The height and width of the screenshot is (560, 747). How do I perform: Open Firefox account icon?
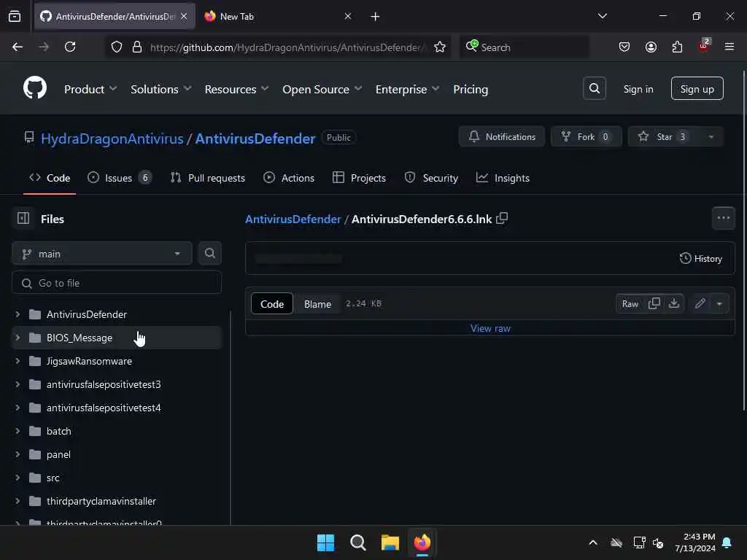click(x=651, y=47)
